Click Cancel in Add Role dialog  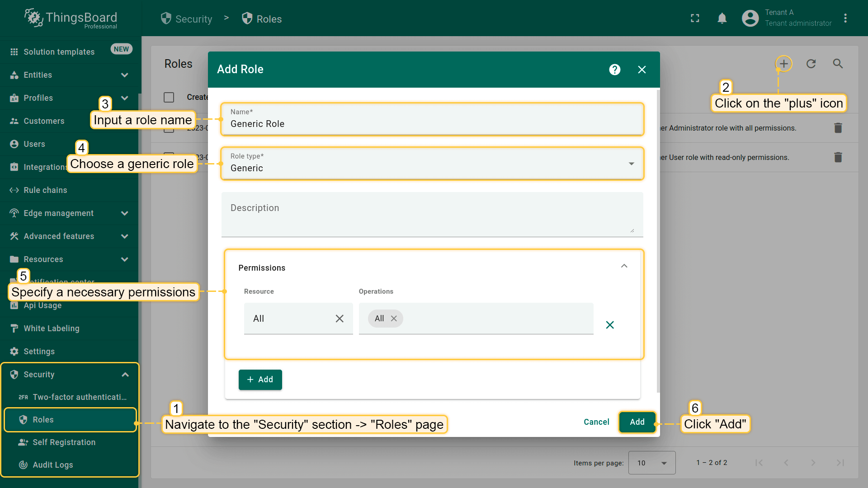(x=596, y=422)
